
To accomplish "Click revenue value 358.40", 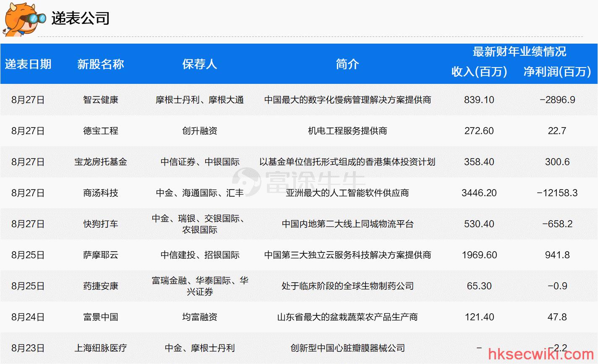I will [479, 162].
